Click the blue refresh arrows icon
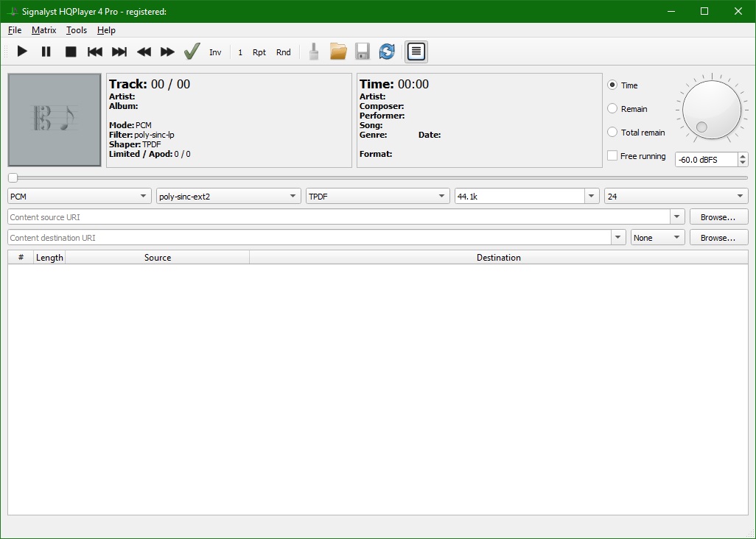This screenshot has height=539, width=756. point(387,52)
